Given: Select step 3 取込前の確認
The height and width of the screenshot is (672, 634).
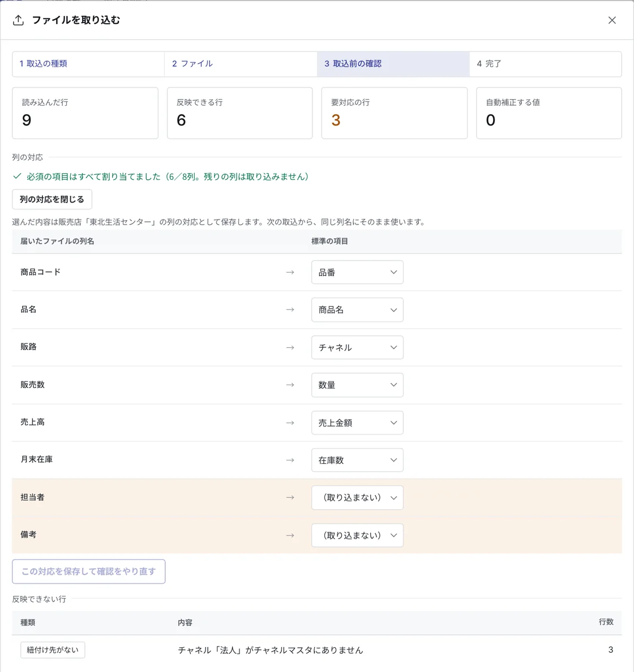Looking at the screenshot, I should coord(393,64).
